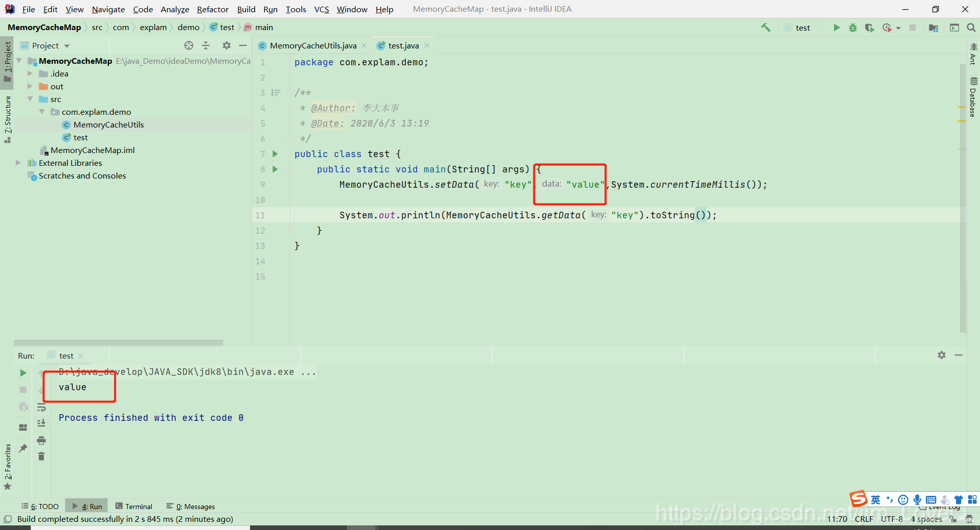Print the Run console output
Screen dimensions: 980x530
pyautogui.click(x=41, y=440)
